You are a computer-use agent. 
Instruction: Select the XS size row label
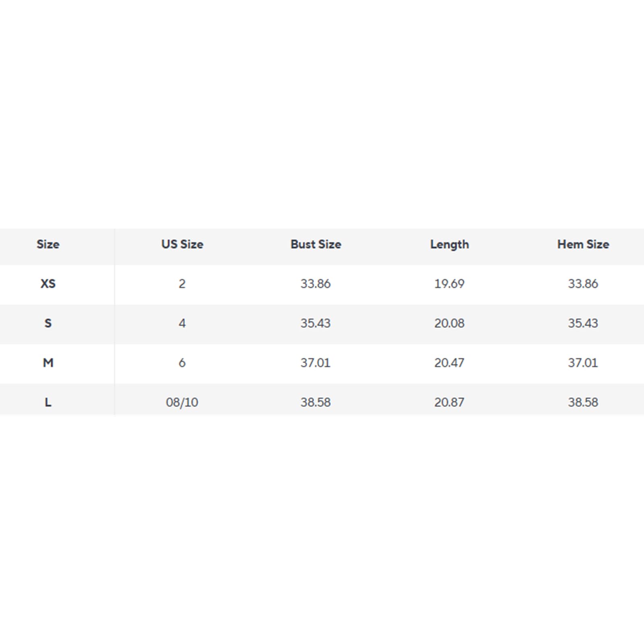pos(48,284)
